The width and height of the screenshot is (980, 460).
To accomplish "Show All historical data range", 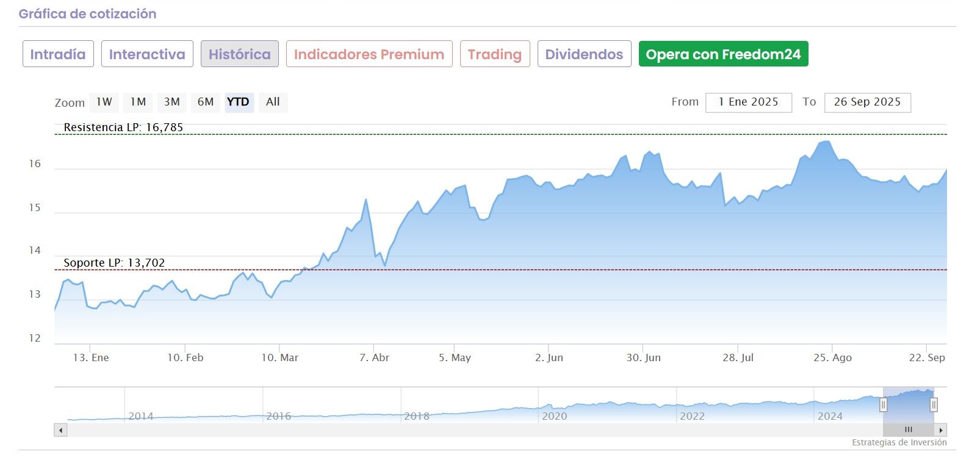I will pos(273,102).
